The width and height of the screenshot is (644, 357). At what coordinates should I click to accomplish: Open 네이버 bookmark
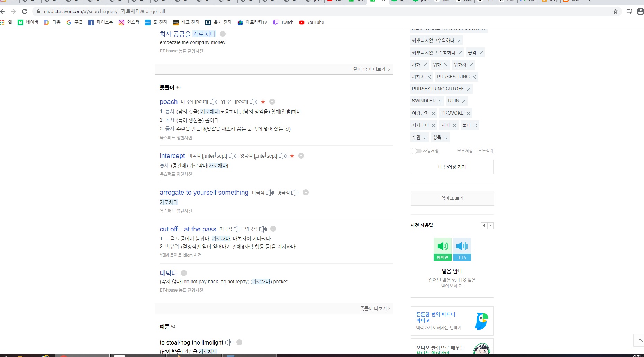(x=28, y=23)
